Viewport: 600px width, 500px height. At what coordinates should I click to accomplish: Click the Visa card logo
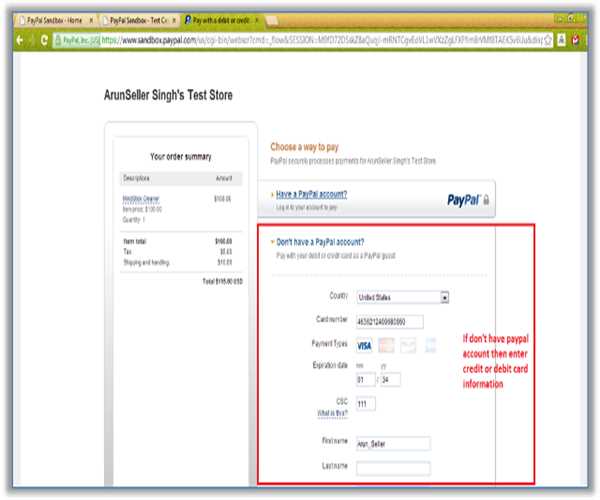coord(364,346)
